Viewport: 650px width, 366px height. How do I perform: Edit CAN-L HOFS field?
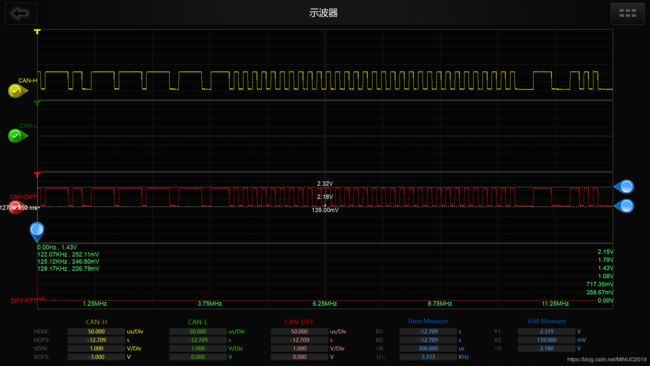pyautogui.click(x=198, y=340)
